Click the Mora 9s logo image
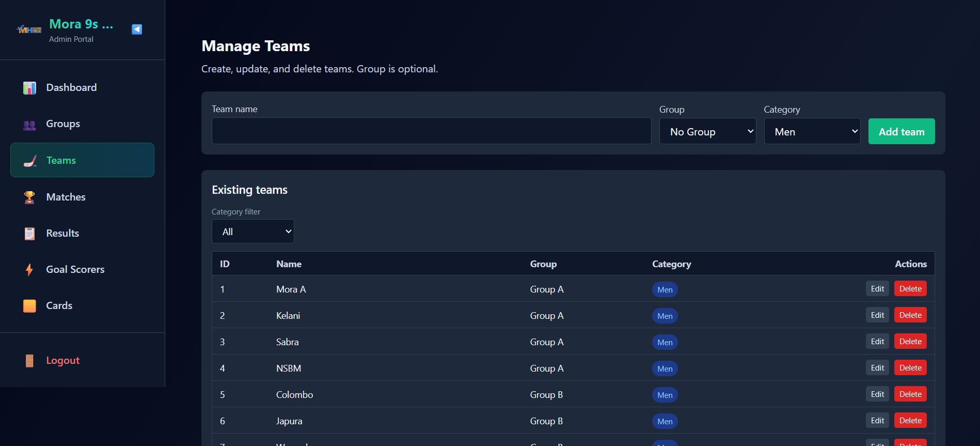Screen dimensions: 980x446 (29, 29)
